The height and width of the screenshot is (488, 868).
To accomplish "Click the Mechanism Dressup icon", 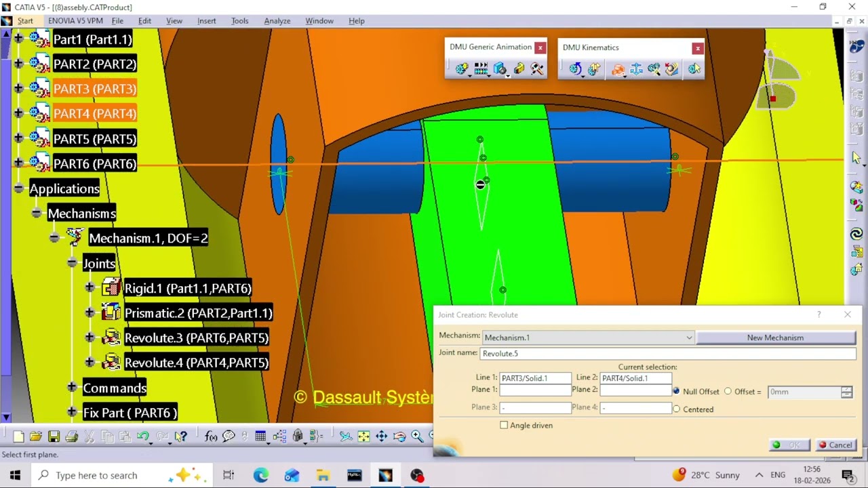I will point(594,68).
